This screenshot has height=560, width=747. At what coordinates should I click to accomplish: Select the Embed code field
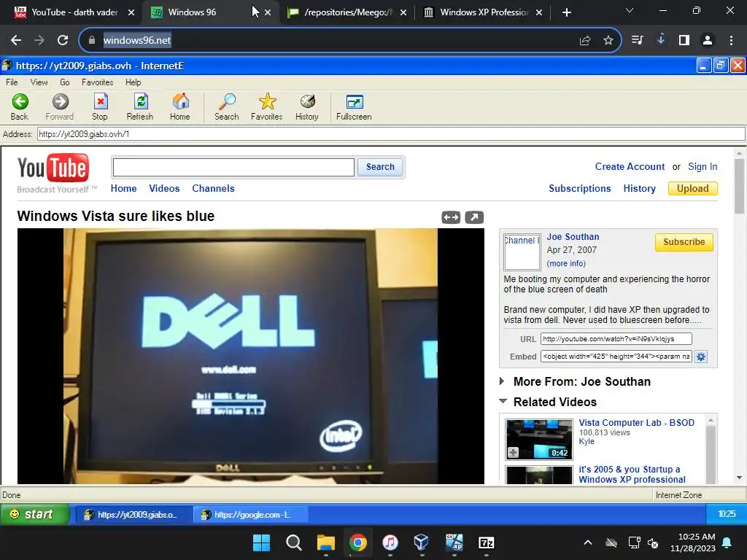pyautogui.click(x=616, y=357)
